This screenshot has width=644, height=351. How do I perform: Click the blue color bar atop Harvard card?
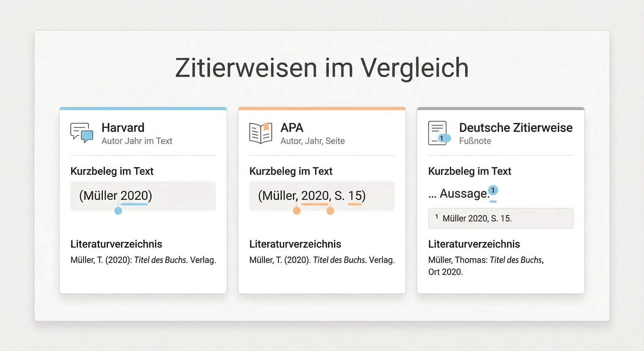pyautogui.click(x=143, y=109)
